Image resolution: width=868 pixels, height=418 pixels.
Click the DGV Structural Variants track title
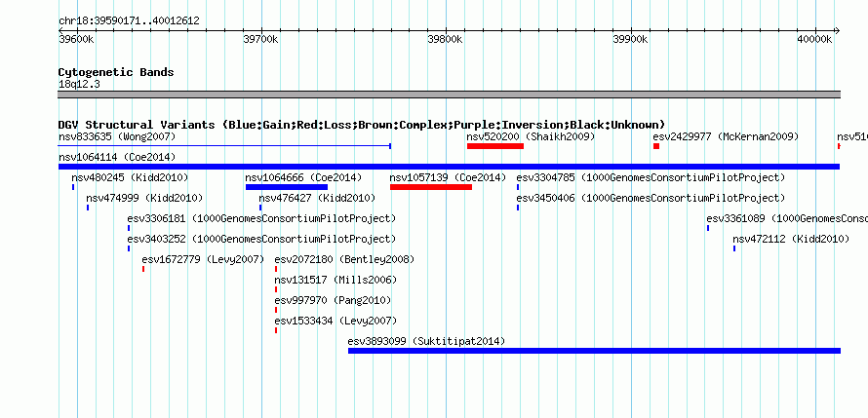362,125
